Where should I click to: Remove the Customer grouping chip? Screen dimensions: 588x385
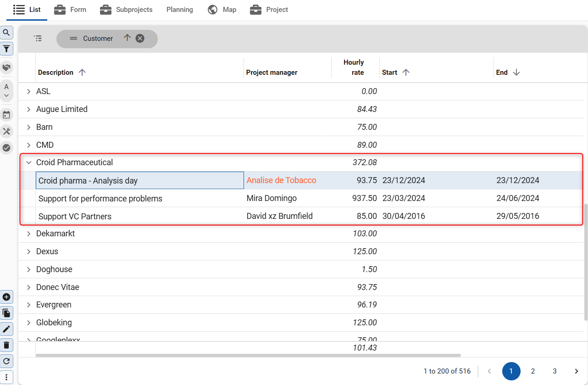click(x=140, y=39)
